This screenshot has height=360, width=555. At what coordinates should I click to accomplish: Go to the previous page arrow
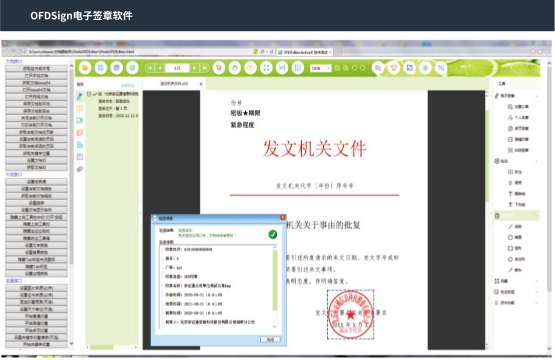160,68
